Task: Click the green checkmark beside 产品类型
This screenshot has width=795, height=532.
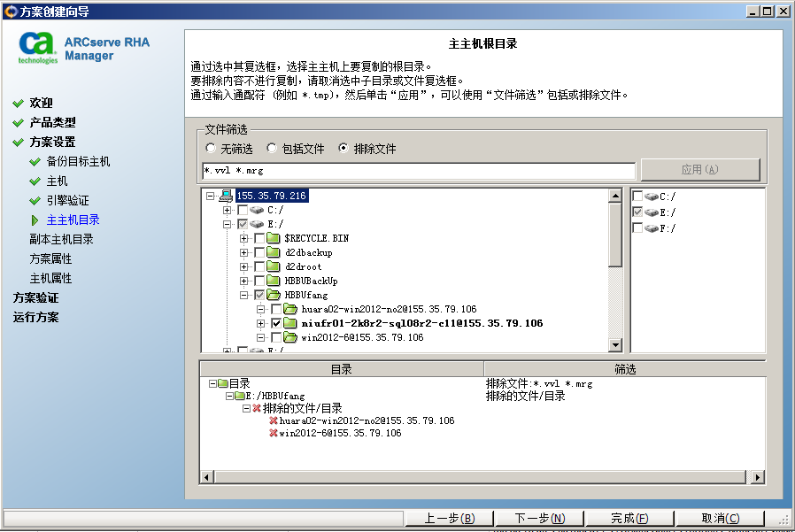Action: [x=19, y=123]
